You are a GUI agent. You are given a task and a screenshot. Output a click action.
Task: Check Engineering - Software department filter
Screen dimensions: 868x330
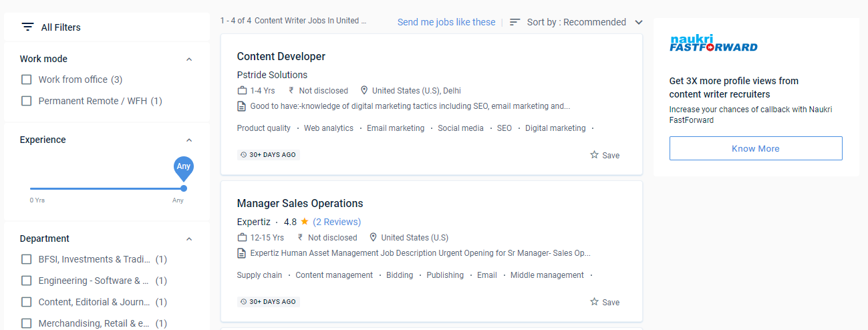[x=27, y=281]
